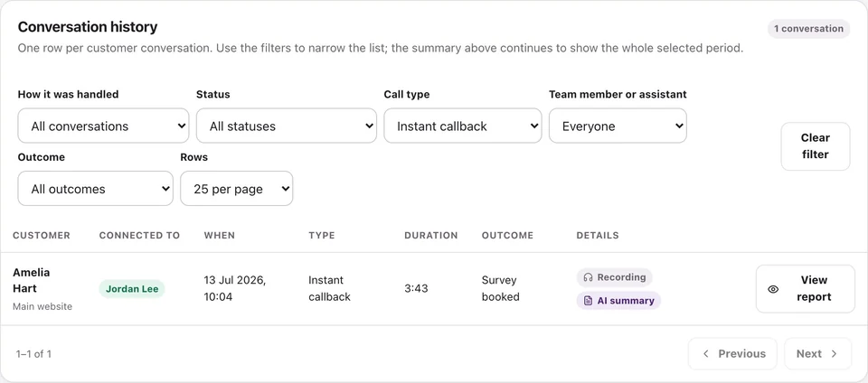Click the WHEN column header
Image resolution: width=868 pixels, height=383 pixels.
[219, 236]
